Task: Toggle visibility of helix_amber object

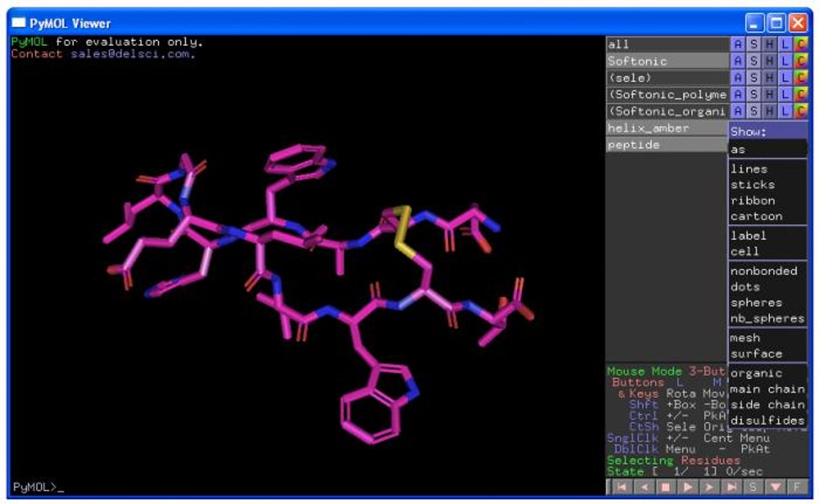Action: [x=667, y=128]
